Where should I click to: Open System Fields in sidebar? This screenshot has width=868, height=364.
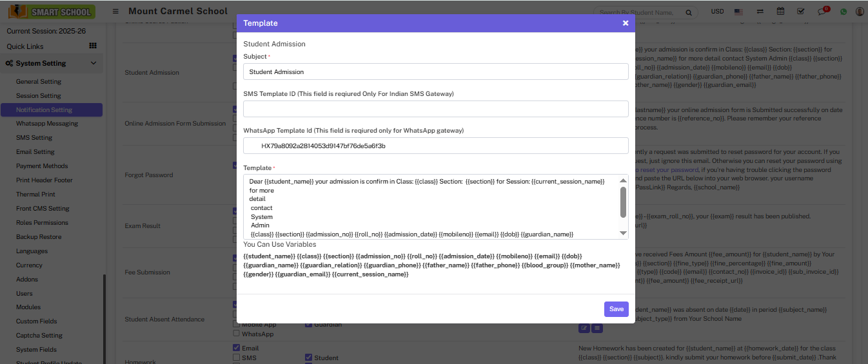click(x=36, y=350)
